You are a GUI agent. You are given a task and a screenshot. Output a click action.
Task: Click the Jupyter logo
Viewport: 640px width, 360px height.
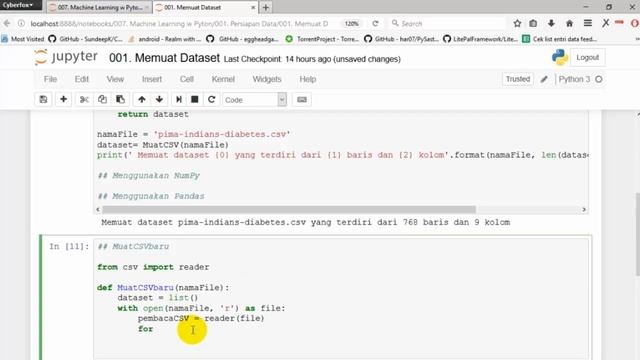click(x=66, y=57)
